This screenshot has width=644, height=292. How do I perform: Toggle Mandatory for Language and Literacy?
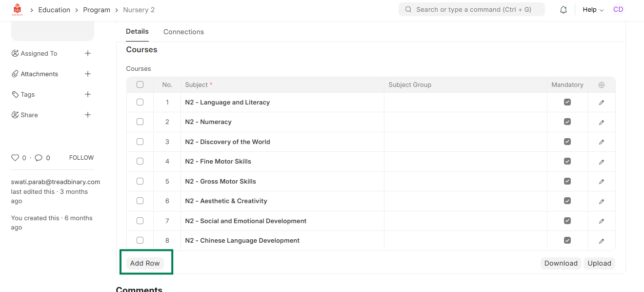567,102
